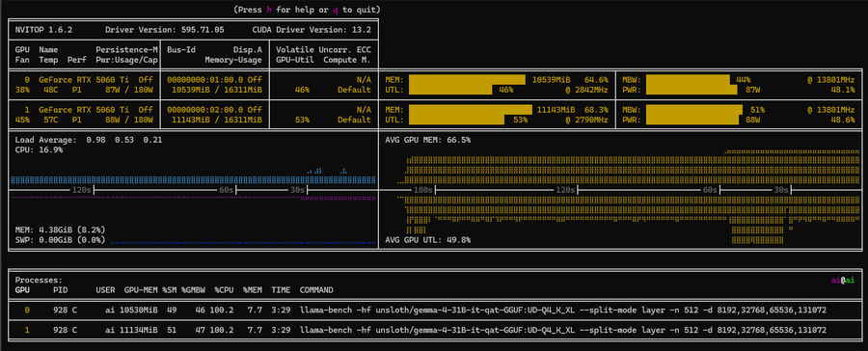This screenshot has width=868, height=351.
Task: Click the TIME column header
Action: point(281,290)
